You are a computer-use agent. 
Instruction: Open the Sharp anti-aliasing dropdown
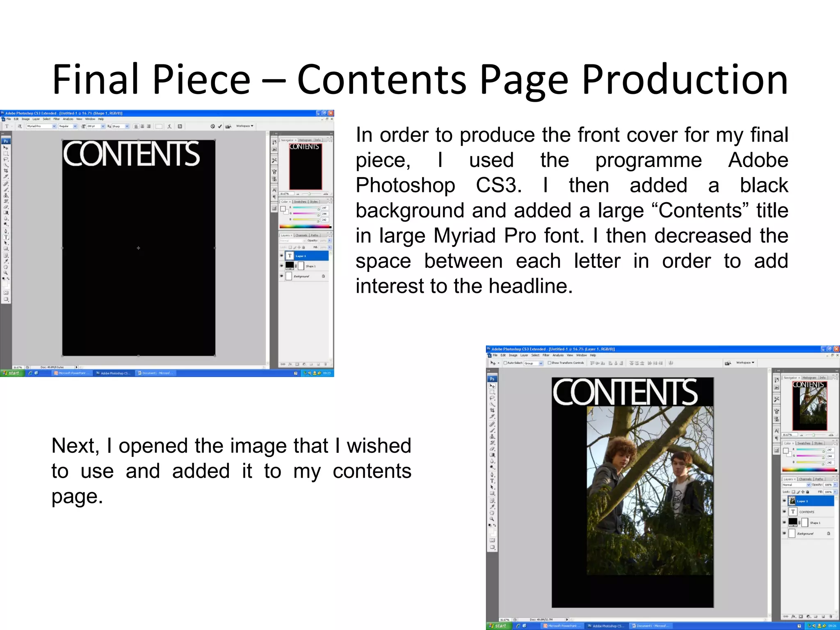127,126
